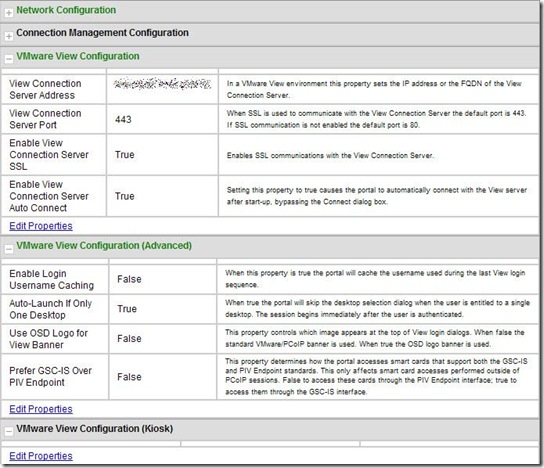Screen dimensions: 544x468
Task: Select the View Connection Server Port label
Action: click(x=45, y=119)
